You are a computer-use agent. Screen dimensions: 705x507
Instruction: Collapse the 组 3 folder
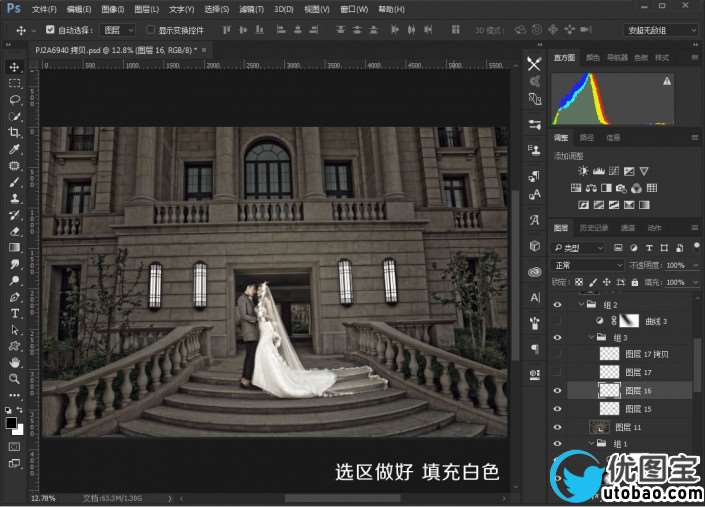coord(592,337)
